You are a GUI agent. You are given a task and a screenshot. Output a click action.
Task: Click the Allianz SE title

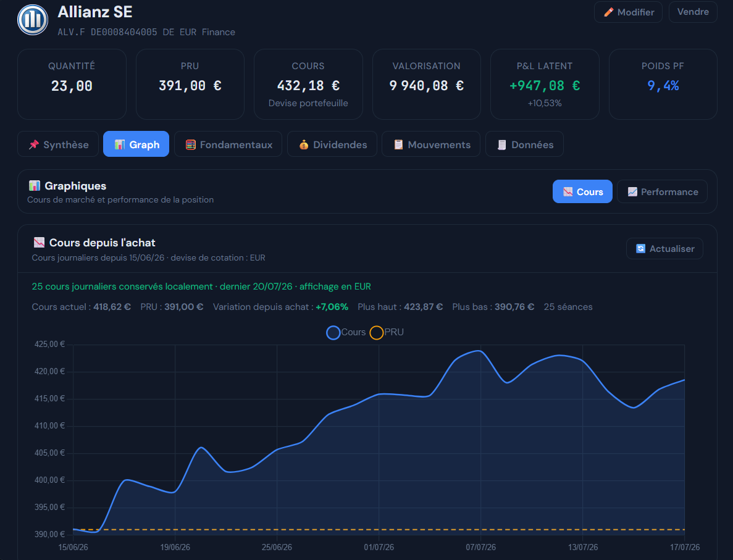(x=95, y=12)
